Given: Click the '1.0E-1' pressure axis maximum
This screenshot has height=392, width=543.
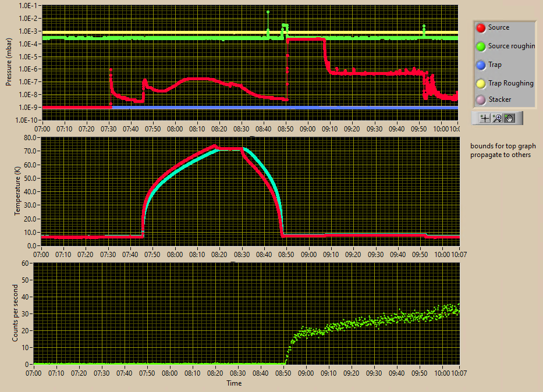Looking at the screenshot, I should tap(29, 6).
